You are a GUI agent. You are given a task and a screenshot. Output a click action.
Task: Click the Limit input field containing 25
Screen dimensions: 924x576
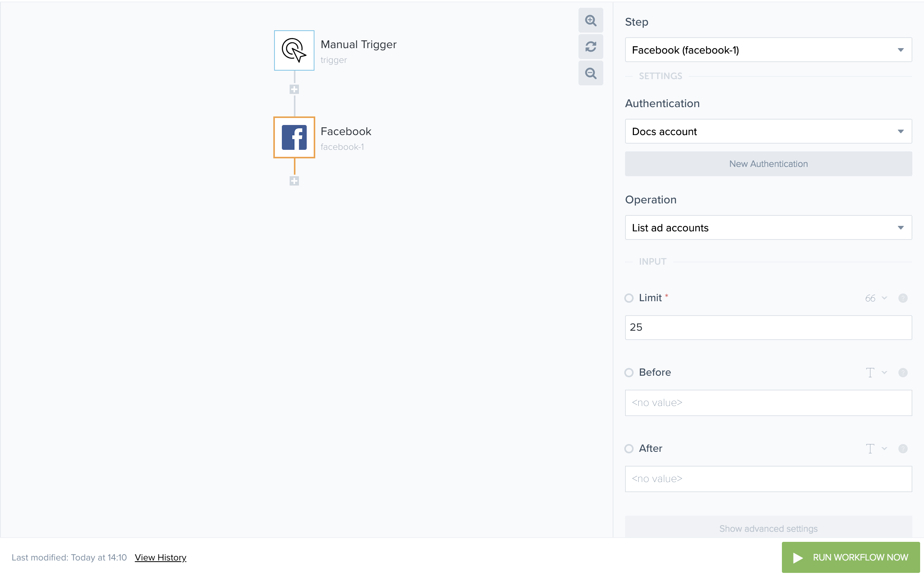click(768, 328)
